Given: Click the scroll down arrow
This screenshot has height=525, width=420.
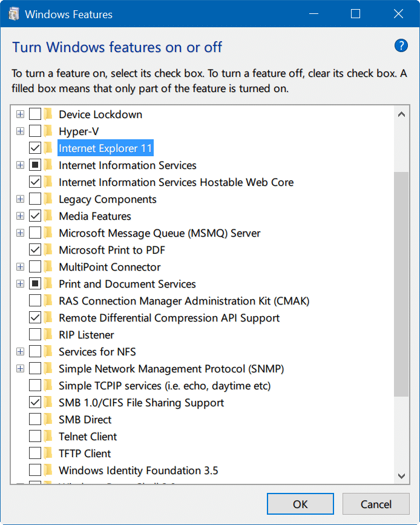Looking at the screenshot, I should (x=401, y=475).
